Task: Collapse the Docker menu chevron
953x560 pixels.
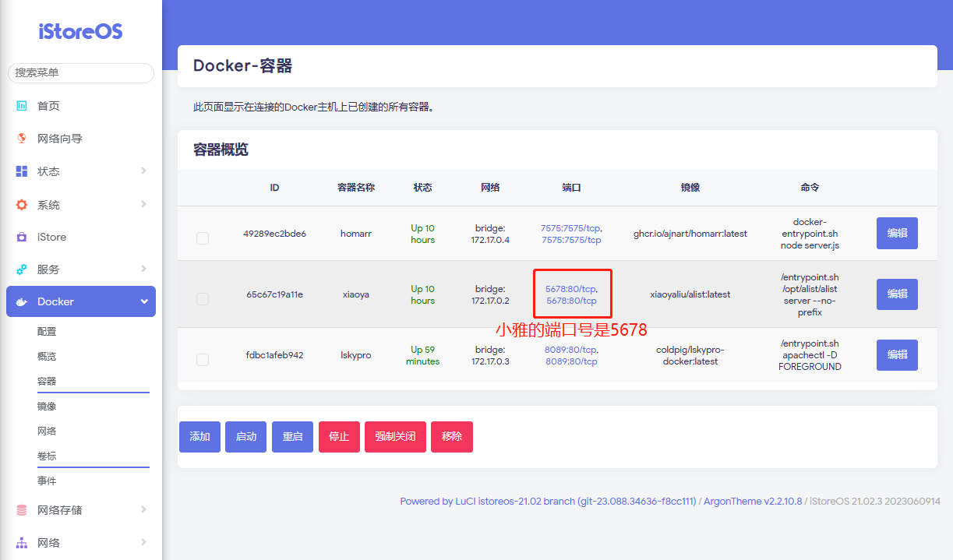Action: (x=144, y=301)
